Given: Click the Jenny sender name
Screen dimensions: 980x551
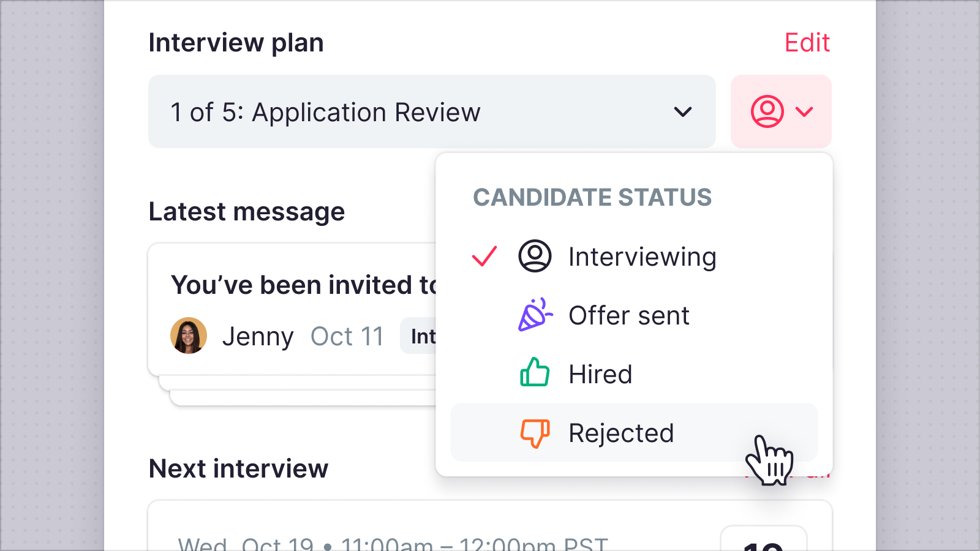Looking at the screenshot, I should tap(258, 336).
